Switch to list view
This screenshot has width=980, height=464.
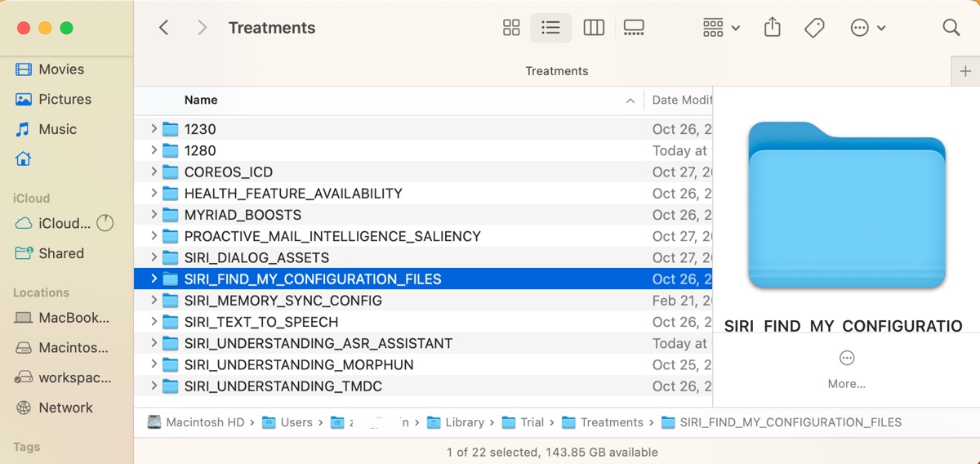(551, 28)
